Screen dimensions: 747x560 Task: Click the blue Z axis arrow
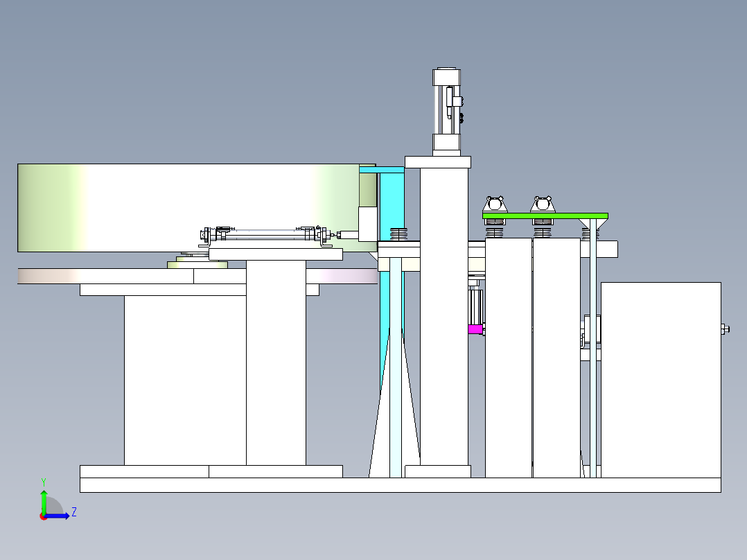click(x=58, y=516)
